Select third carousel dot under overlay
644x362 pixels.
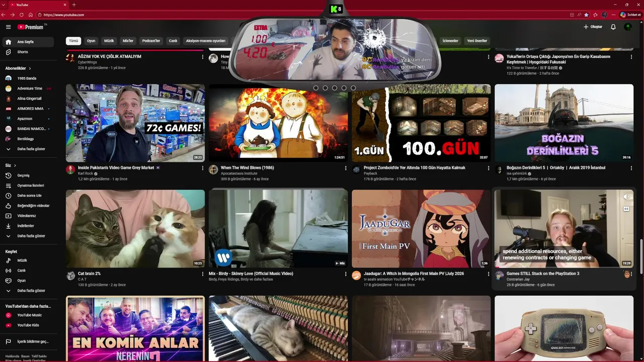click(335, 88)
